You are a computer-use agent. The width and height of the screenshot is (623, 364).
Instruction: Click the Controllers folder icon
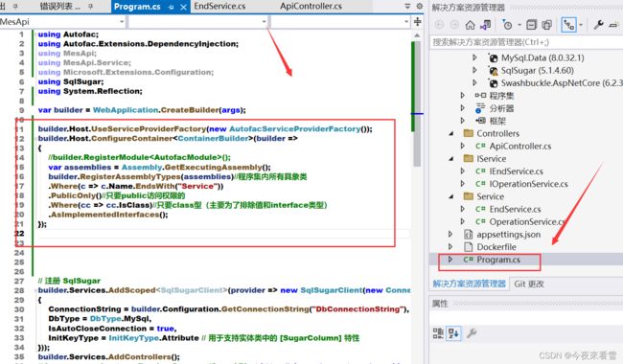(469, 133)
